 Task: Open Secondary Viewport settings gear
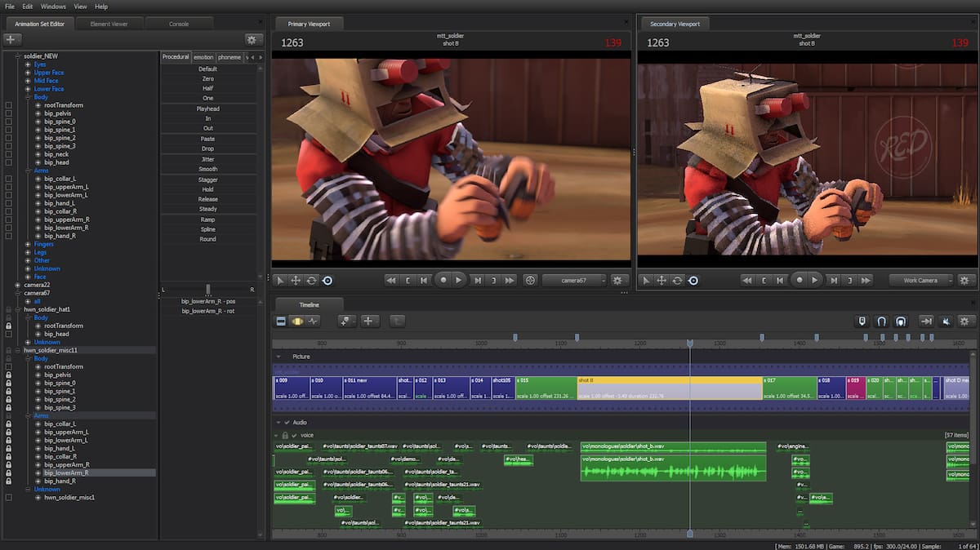coord(964,280)
